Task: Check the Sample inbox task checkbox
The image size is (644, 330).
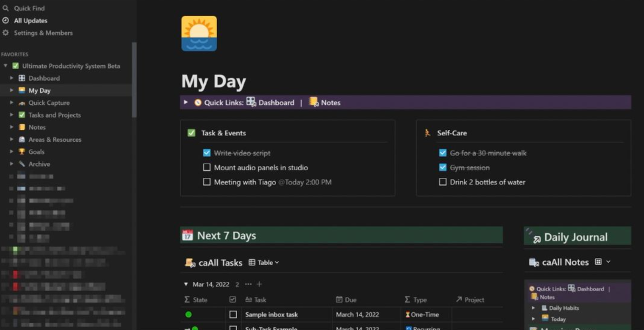Action: (233, 314)
